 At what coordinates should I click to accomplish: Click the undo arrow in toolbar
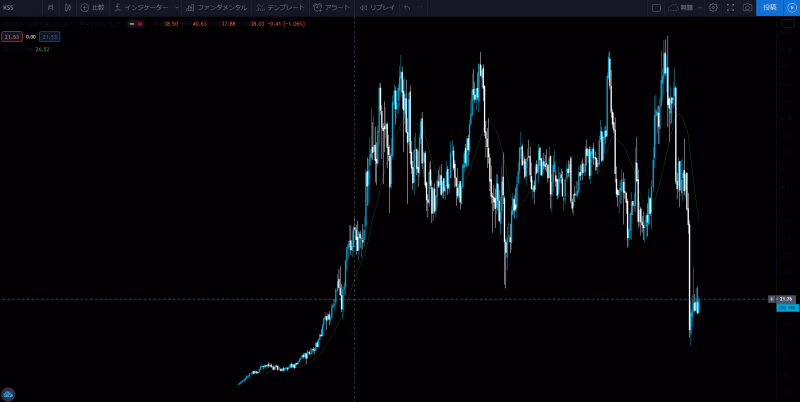(x=407, y=7)
